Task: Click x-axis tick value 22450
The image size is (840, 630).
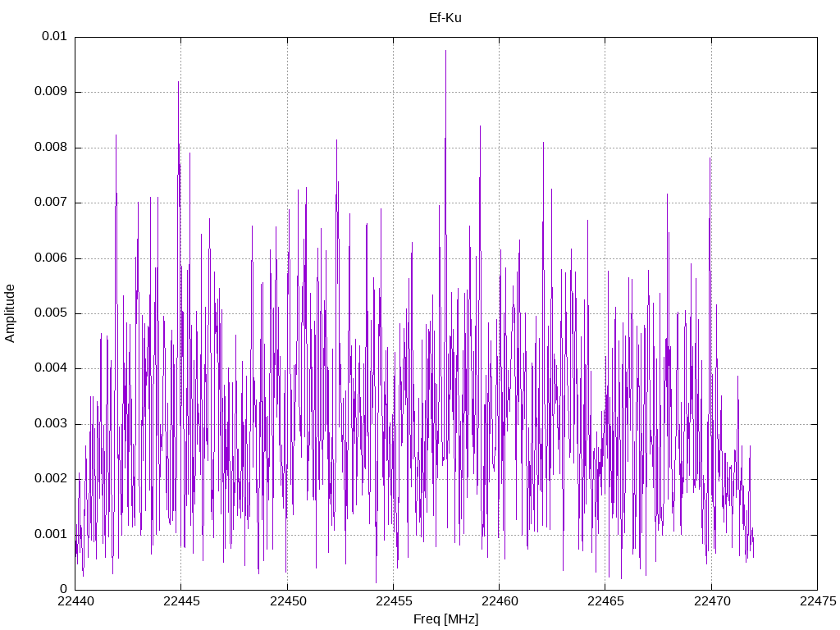Action: 288,601
